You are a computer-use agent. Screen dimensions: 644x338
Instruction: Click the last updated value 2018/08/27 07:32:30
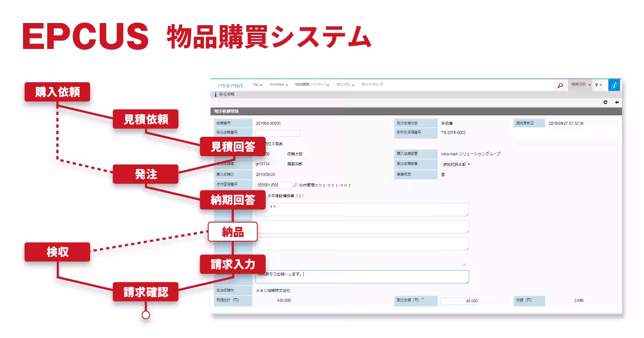[x=566, y=123]
